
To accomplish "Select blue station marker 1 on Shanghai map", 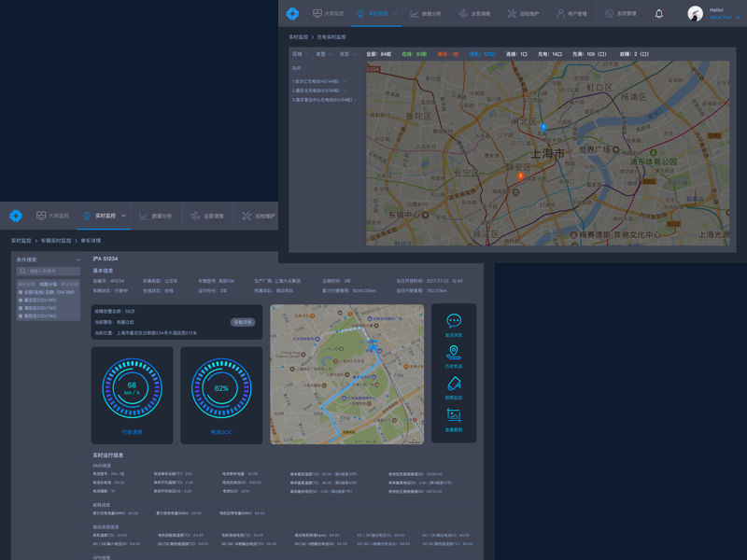I will pyautogui.click(x=543, y=127).
